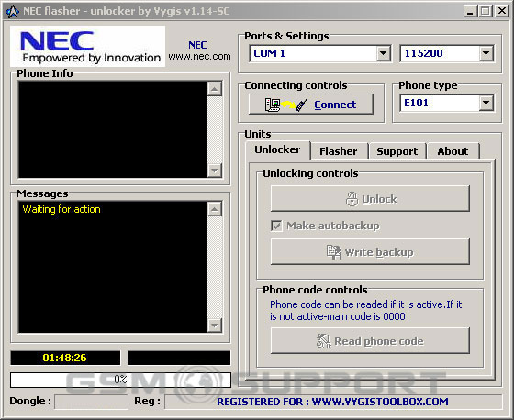Open the 115200 baud rate dropdown
Image resolution: width=514 pixels, height=420 pixels.
point(486,53)
